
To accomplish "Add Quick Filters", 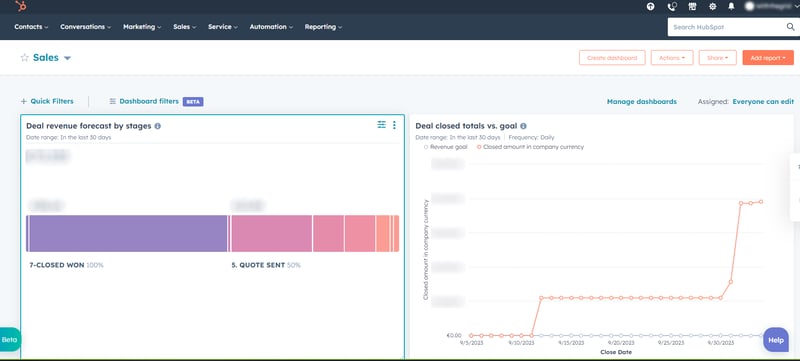I will [47, 101].
